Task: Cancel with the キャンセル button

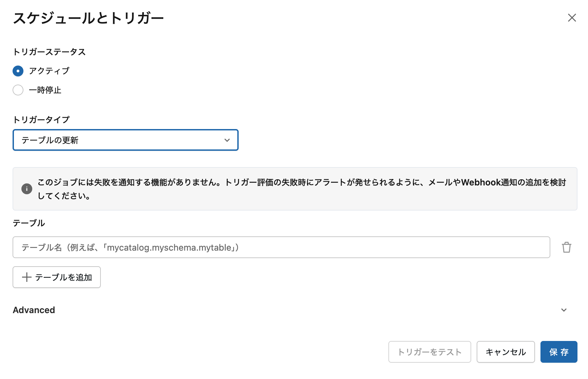Action: [506, 352]
